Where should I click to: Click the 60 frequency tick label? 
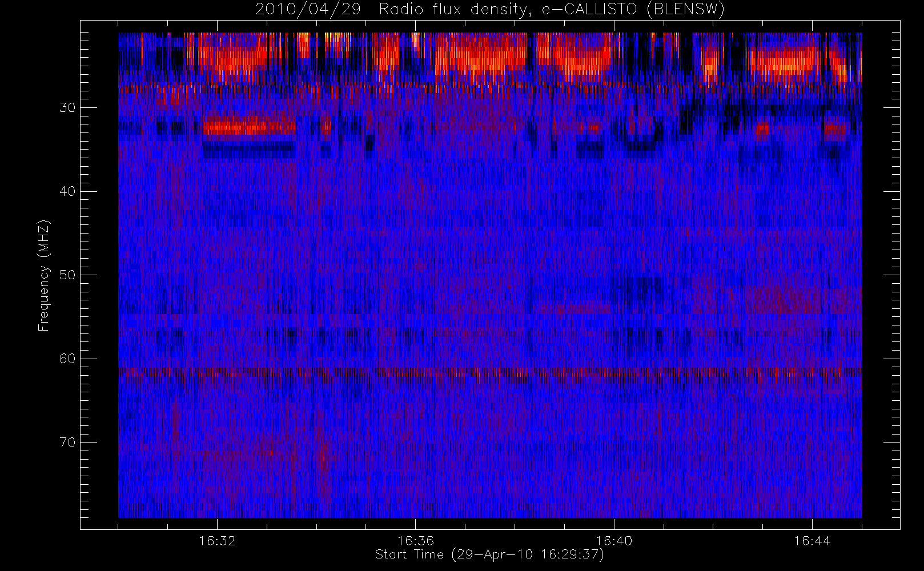[67, 359]
